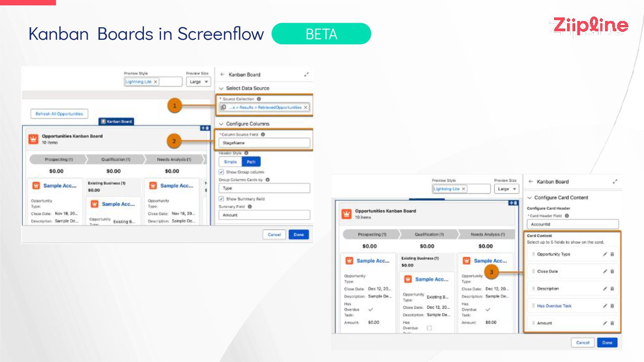Click Cancel below the Card Content panel
Viewport: 644px width, 362px height.
pyautogui.click(x=583, y=343)
